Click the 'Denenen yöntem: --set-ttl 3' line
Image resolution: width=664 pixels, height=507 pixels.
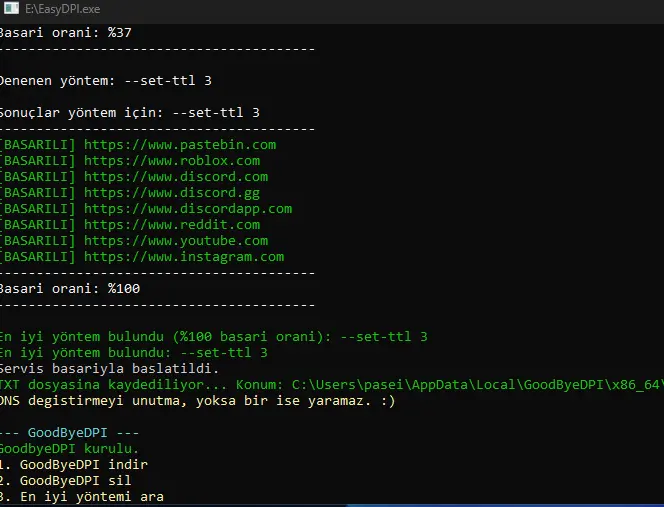coord(105,81)
